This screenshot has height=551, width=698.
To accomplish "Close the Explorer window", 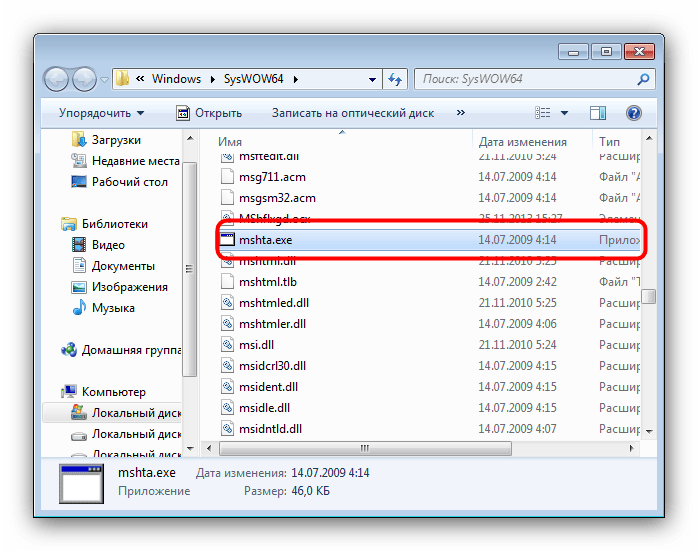I will (x=639, y=52).
